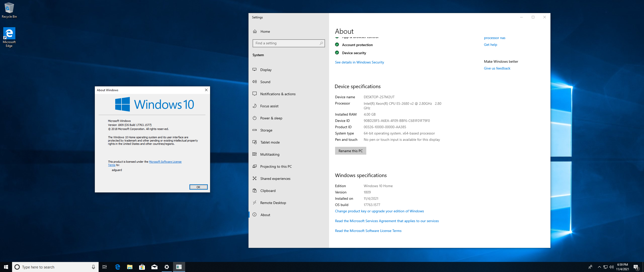The height and width of the screenshot is (272, 644).
Task: Click the processor nas link
Action: click(x=494, y=38)
